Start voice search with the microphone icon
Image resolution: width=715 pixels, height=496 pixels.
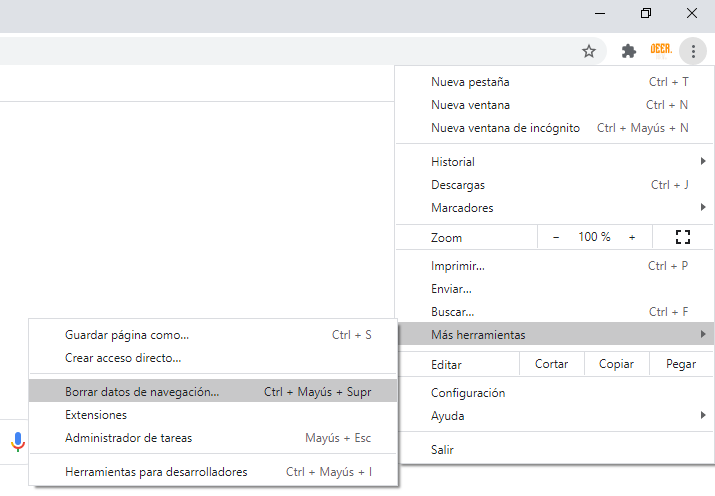coord(18,442)
